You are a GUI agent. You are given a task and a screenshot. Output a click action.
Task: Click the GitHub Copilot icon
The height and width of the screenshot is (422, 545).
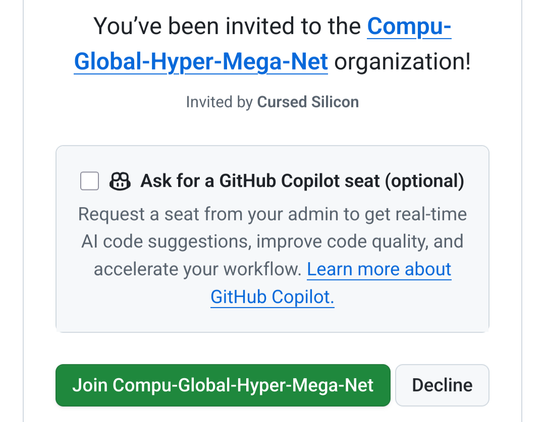[x=120, y=181]
